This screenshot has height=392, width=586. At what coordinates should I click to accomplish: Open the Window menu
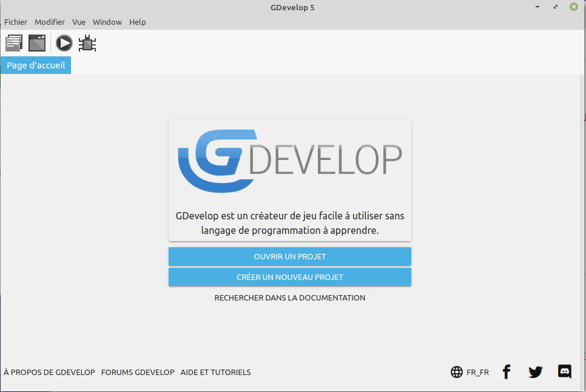tap(107, 22)
